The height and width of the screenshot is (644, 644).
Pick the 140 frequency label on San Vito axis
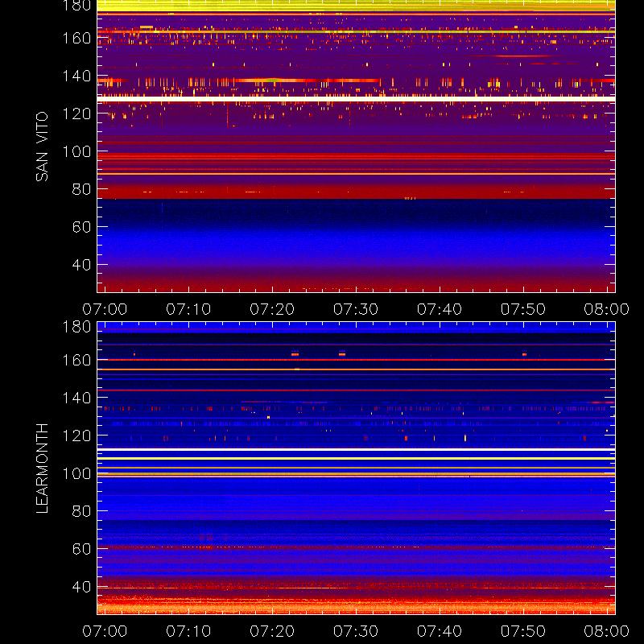click(76, 76)
